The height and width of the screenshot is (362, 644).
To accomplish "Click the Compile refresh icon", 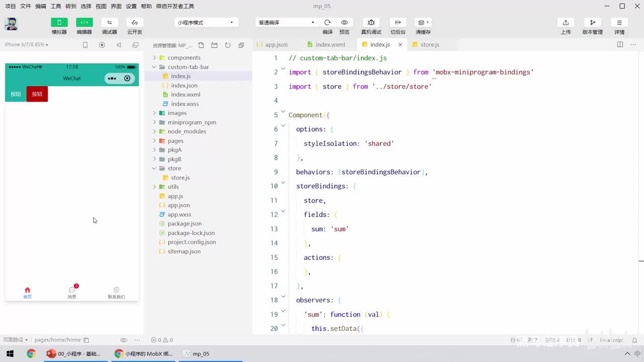I will coord(328,23).
